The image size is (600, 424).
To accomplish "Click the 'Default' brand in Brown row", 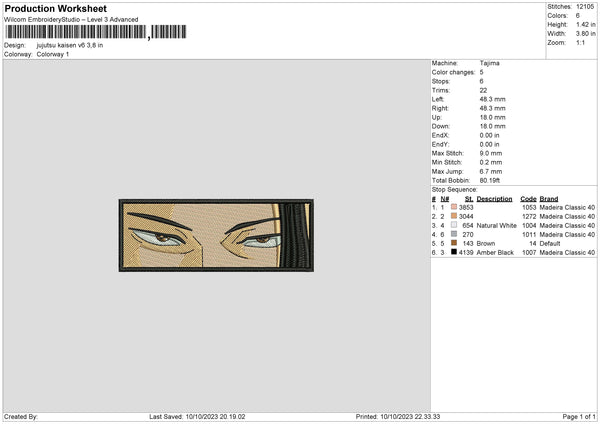I will coord(550,243).
